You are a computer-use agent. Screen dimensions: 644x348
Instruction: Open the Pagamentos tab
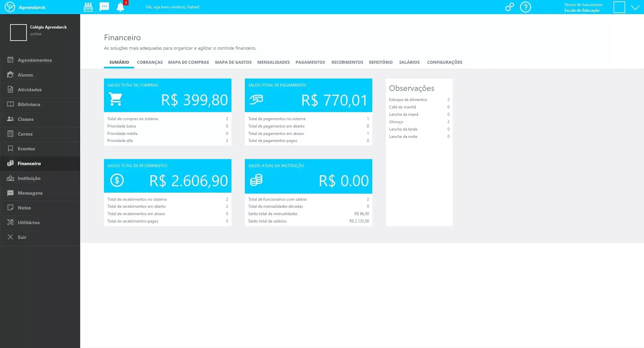tap(310, 62)
